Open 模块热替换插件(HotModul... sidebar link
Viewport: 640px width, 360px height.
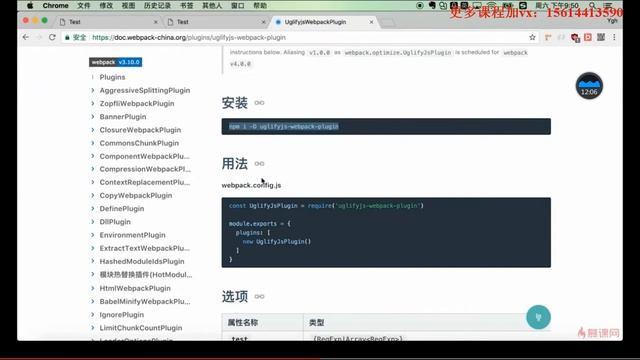tap(146, 275)
